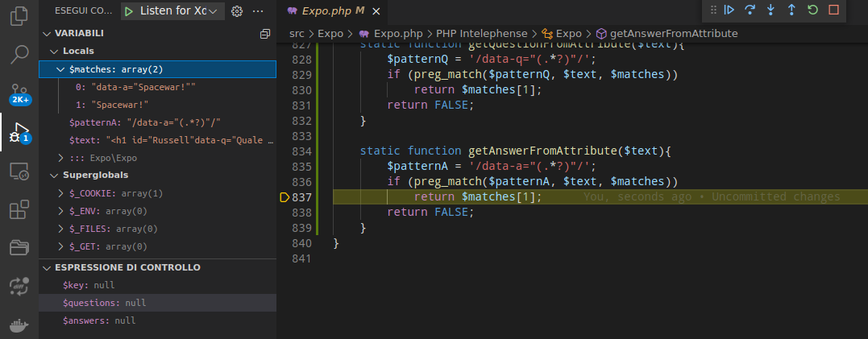Open the diff tool icon in activity bar

[19, 287]
